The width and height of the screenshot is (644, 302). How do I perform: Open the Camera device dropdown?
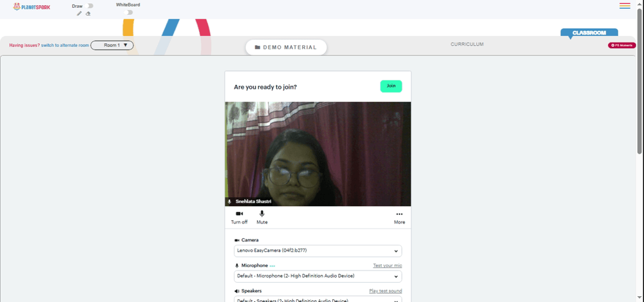[318, 250]
